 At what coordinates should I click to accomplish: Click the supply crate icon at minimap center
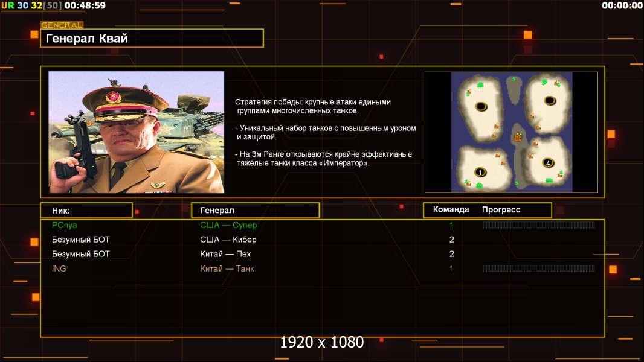pyautogui.click(x=518, y=136)
